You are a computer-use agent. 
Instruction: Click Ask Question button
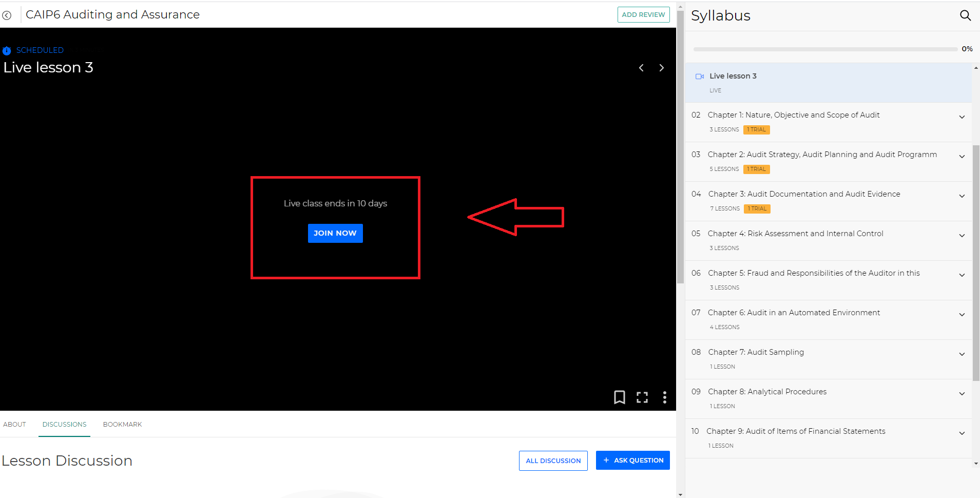pyautogui.click(x=632, y=461)
